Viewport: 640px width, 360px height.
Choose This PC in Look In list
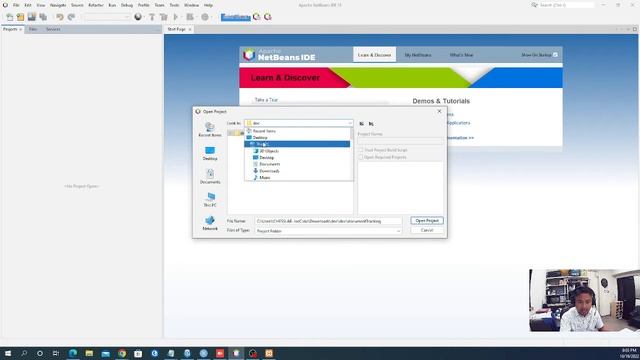[x=297, y=144]
